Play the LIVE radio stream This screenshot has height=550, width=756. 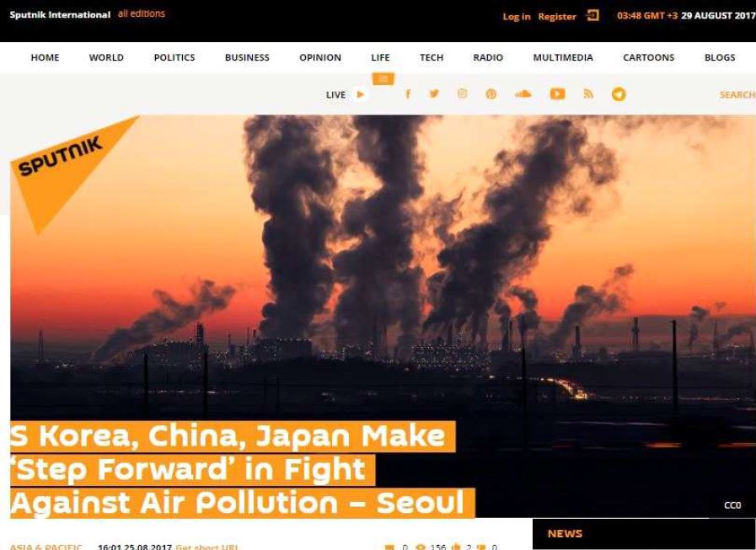tap(360, 94)
